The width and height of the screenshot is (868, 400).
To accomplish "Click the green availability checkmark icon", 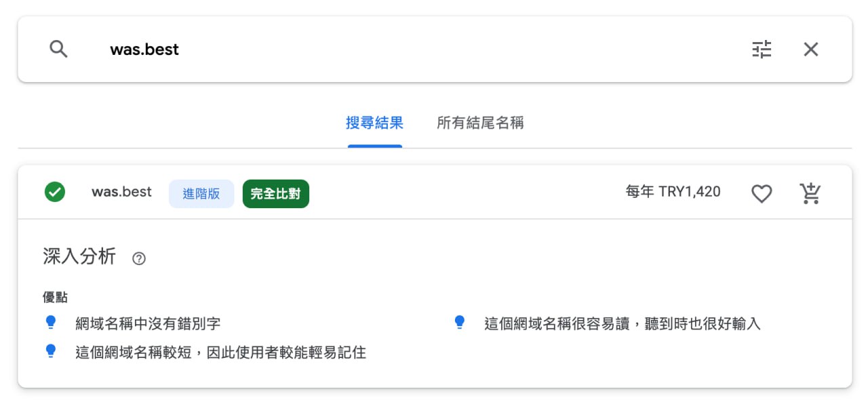I will click(55, 193).
